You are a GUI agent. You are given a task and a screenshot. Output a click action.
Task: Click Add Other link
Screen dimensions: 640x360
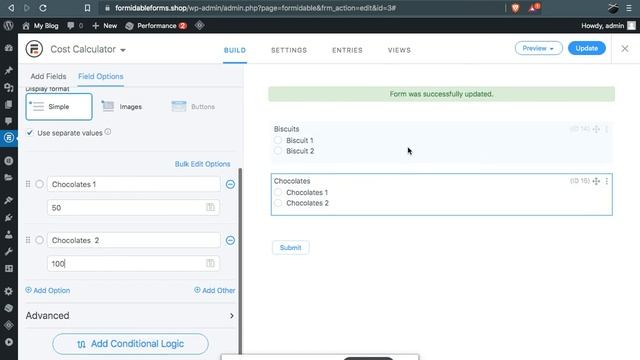pyautogui.click(x=214, y=290)
